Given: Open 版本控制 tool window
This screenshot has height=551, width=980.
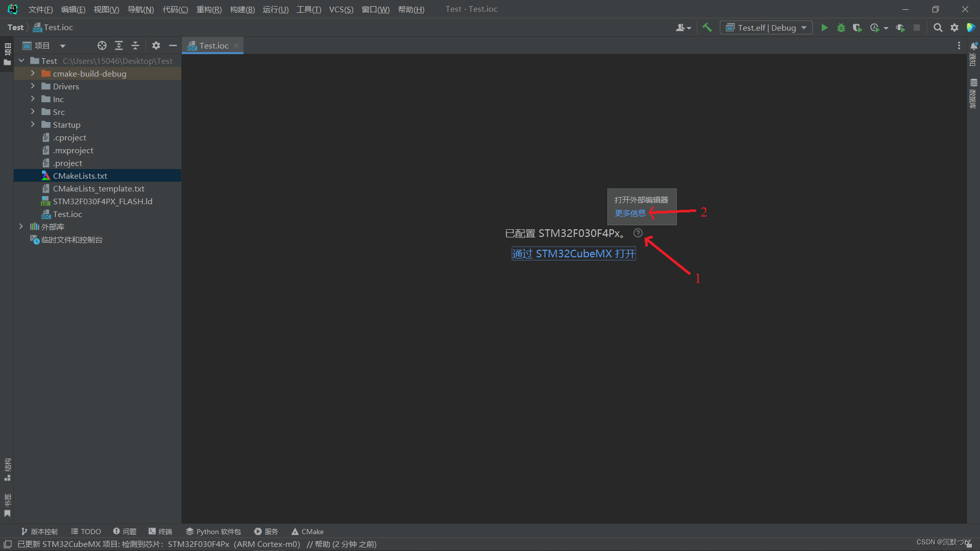Looking at the screenshot, I should tap(39, 532).
